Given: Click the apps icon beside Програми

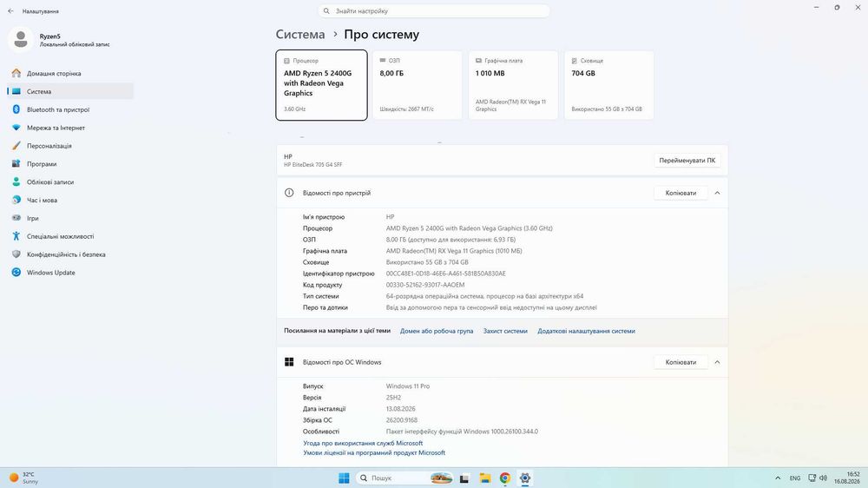Looking at the screenshot, I should coord(16,164).
